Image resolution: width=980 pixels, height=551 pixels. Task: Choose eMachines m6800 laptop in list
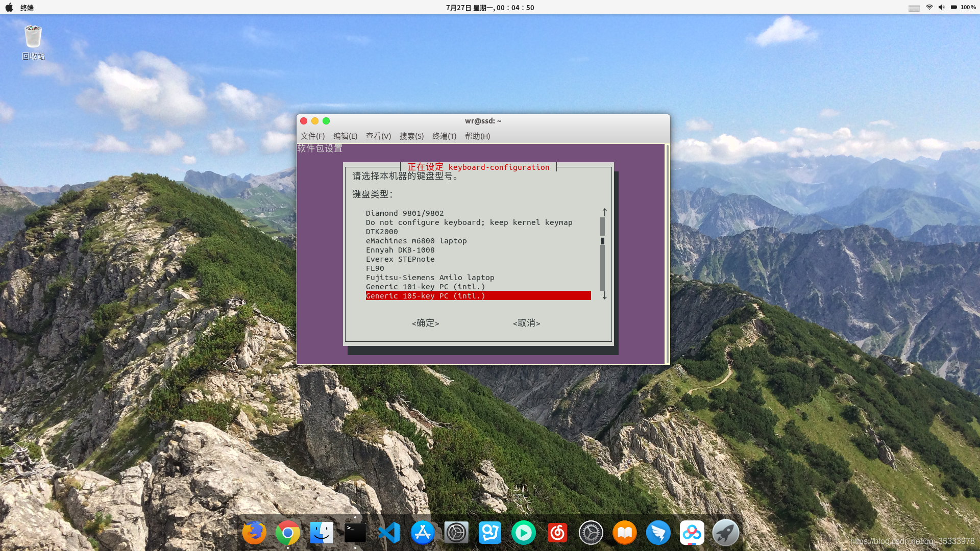point(416,241)
